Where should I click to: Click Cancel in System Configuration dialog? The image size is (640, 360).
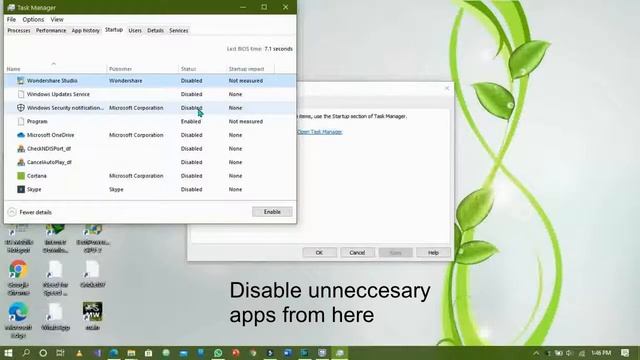[357, 253]
